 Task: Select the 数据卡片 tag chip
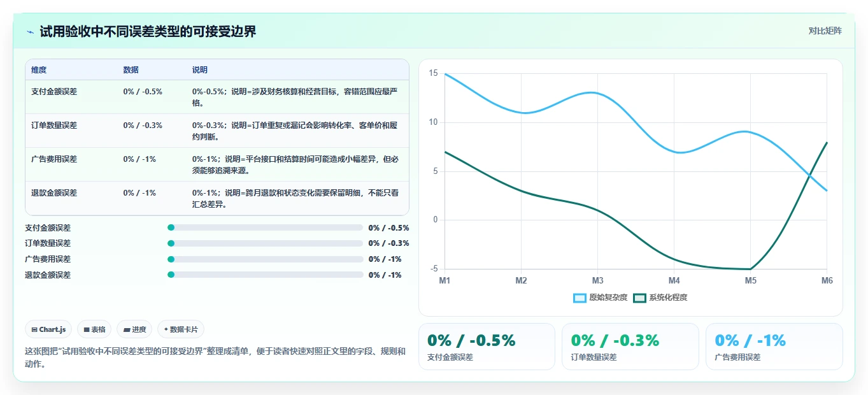tap(181, 329)
